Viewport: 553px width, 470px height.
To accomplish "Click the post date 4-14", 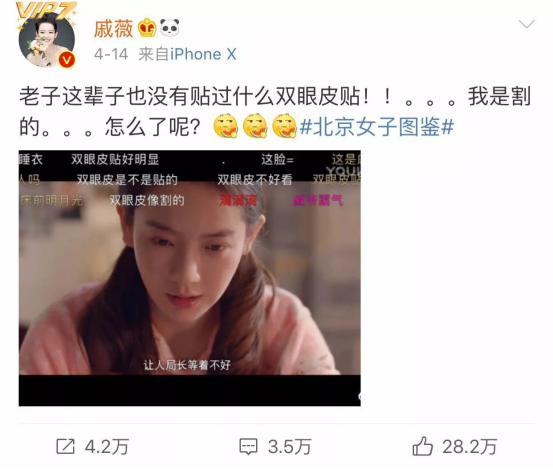I will point(111,54).
